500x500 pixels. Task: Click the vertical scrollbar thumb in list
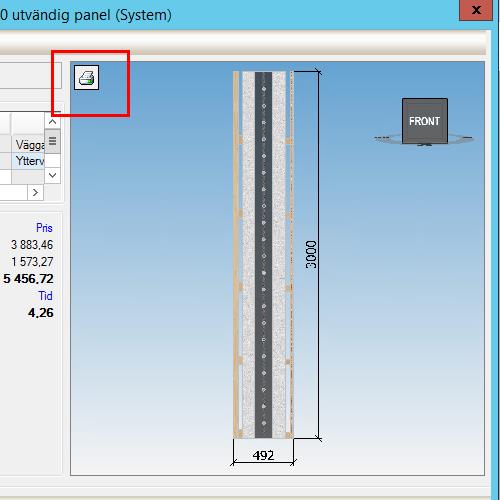pos(52,141)
